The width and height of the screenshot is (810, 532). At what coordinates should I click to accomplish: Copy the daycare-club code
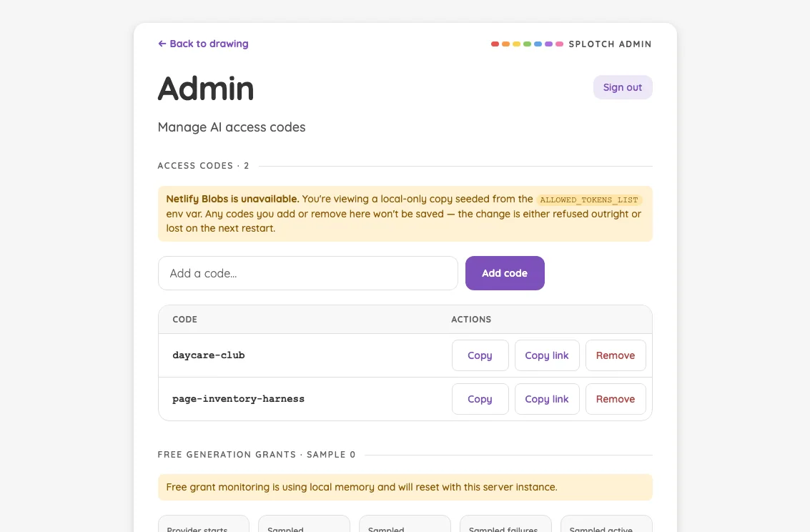[x=480, y=355]
